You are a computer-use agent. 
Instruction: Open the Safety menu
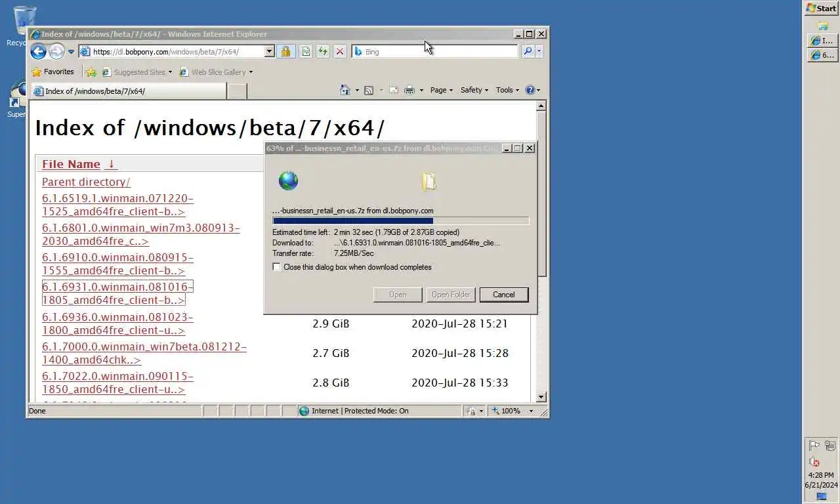click(474, 90)
